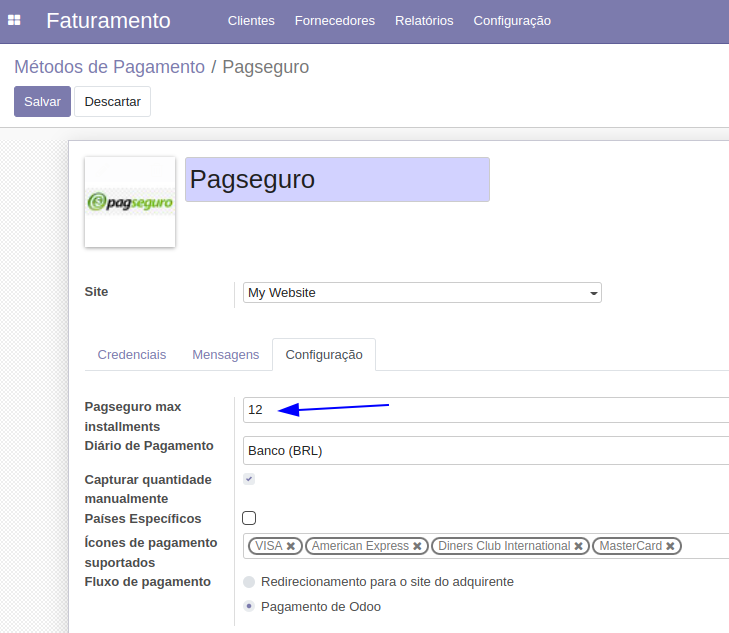729x633 pixels.
Task: Click the Fluxo de pagamento label
Action: point(147,582)
